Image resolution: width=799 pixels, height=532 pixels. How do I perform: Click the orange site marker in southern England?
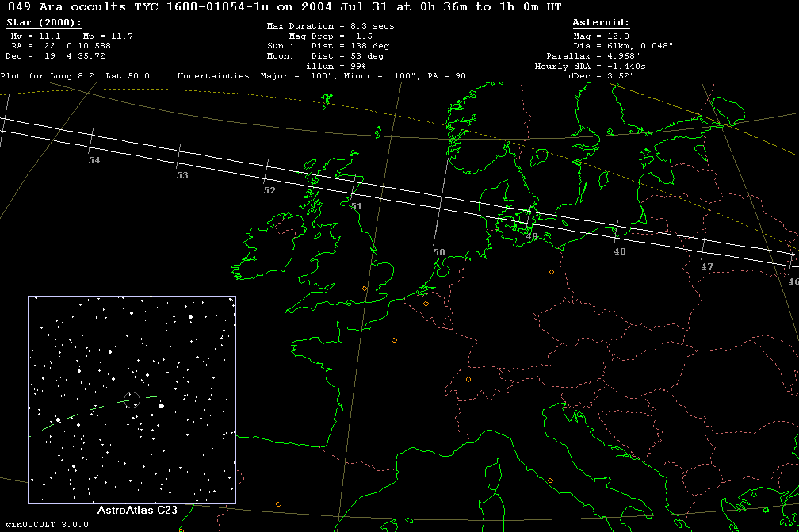(365, 289)
